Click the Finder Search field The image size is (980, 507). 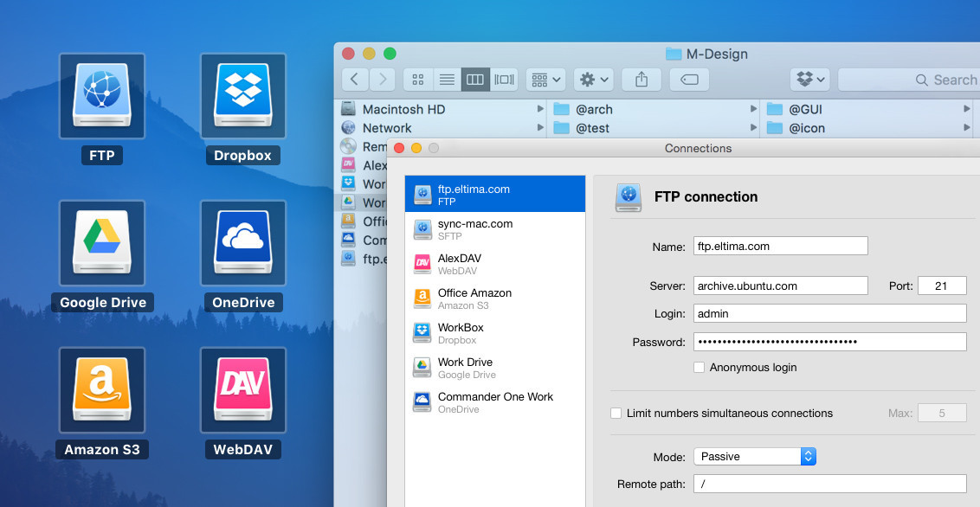point(909,80)
